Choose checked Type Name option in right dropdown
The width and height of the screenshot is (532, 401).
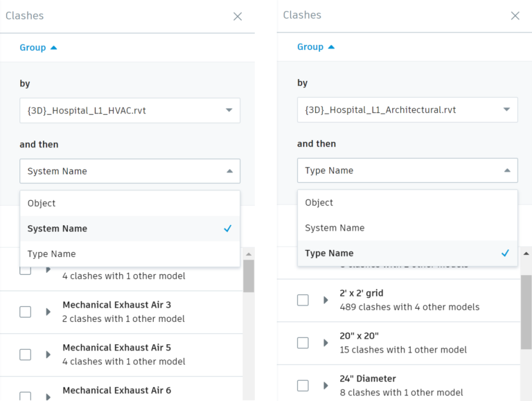pos(407,253)
